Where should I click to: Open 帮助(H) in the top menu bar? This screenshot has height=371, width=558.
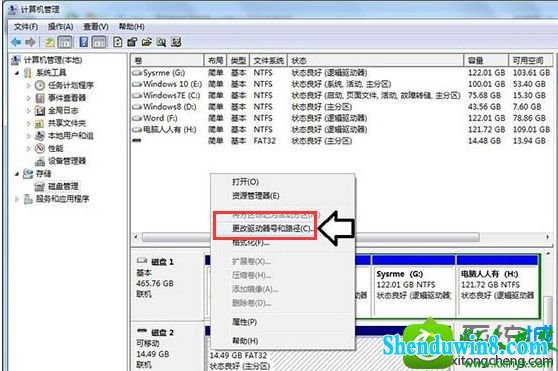(x=131, y=27)
